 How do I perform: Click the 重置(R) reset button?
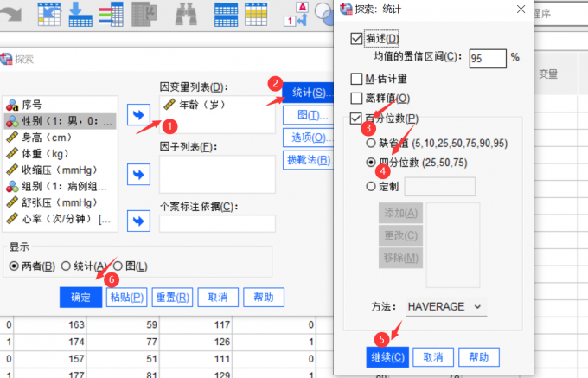pyautogui.click(x=172, y=298)
